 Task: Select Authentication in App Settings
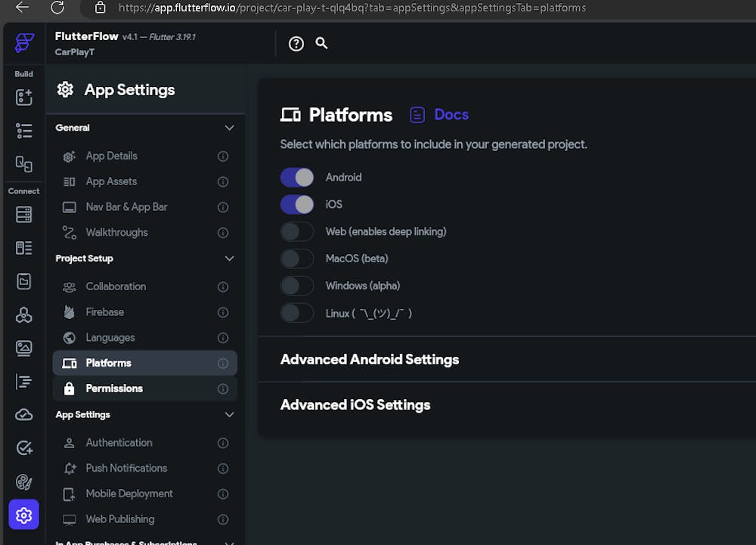point(119,443)
